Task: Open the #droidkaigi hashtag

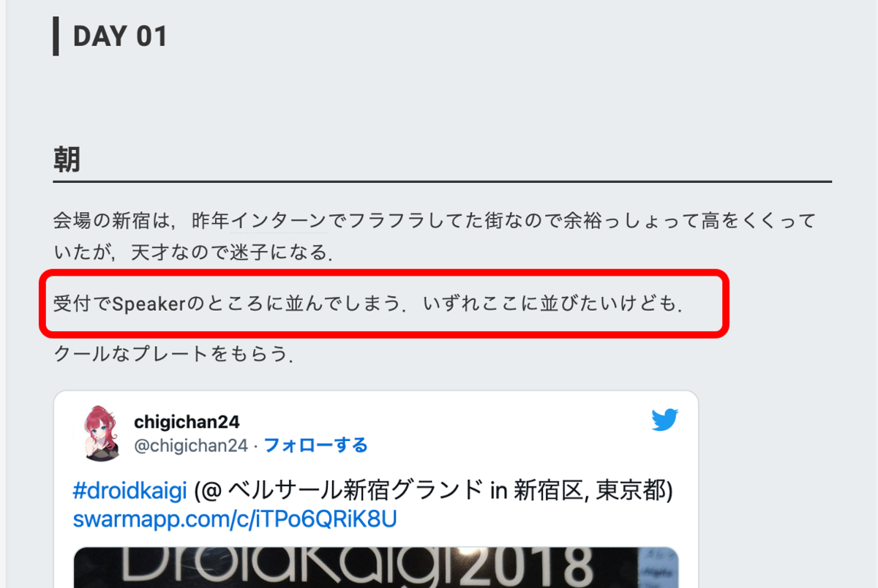Action: click(x=130, y=491)
